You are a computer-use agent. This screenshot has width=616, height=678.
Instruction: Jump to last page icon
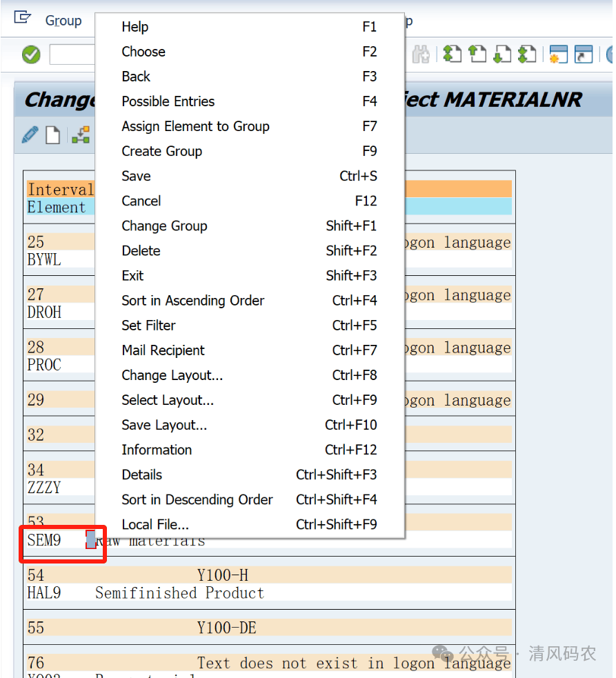(526, 54)
